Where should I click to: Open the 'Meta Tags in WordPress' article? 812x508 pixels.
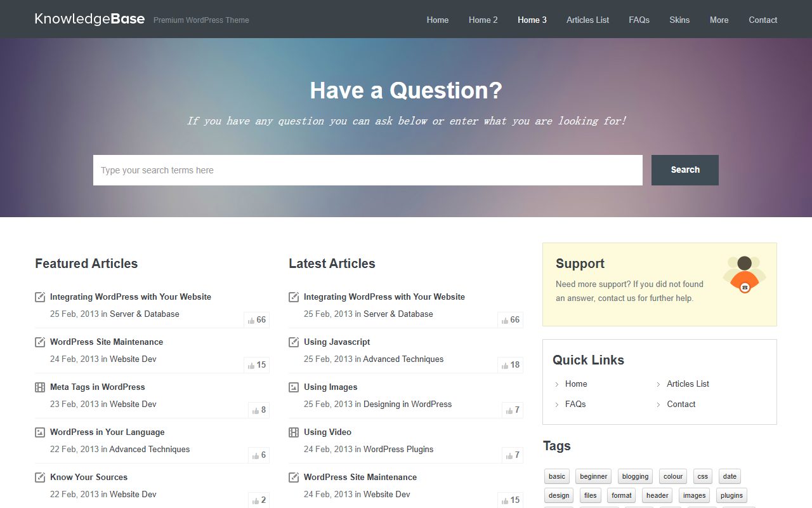[x=98, y=387]
